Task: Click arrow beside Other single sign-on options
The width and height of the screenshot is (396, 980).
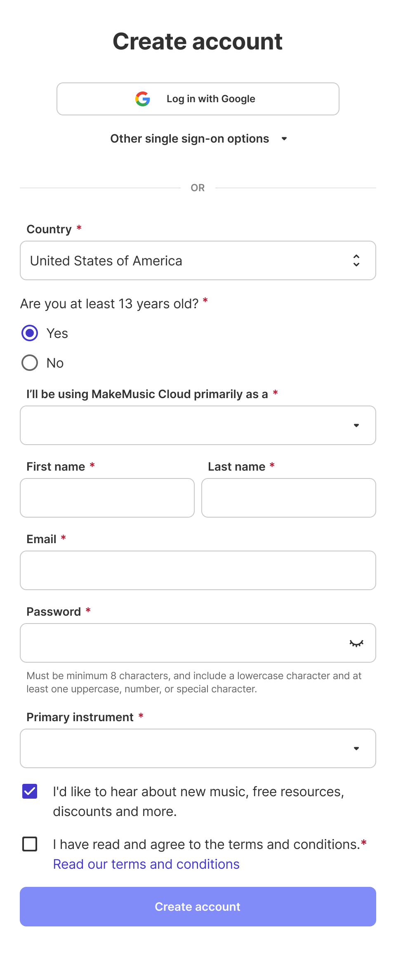Action: pyautogui.click(x=284, y=139)
